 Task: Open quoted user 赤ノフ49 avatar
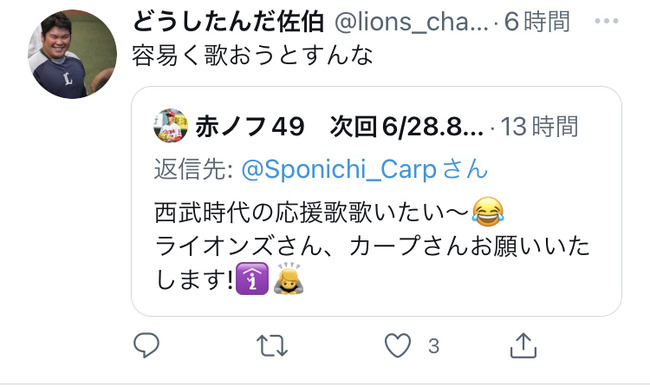[x=170, y=126]
